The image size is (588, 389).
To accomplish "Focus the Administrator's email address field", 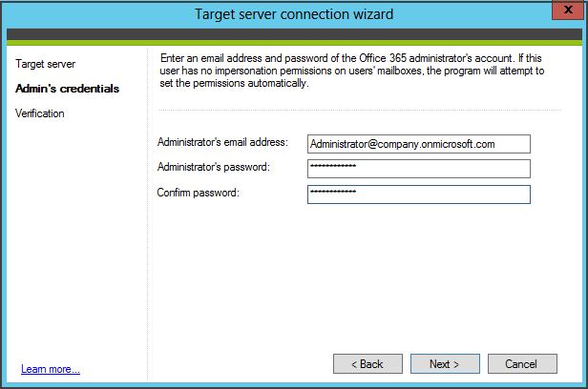I will 419,144.
